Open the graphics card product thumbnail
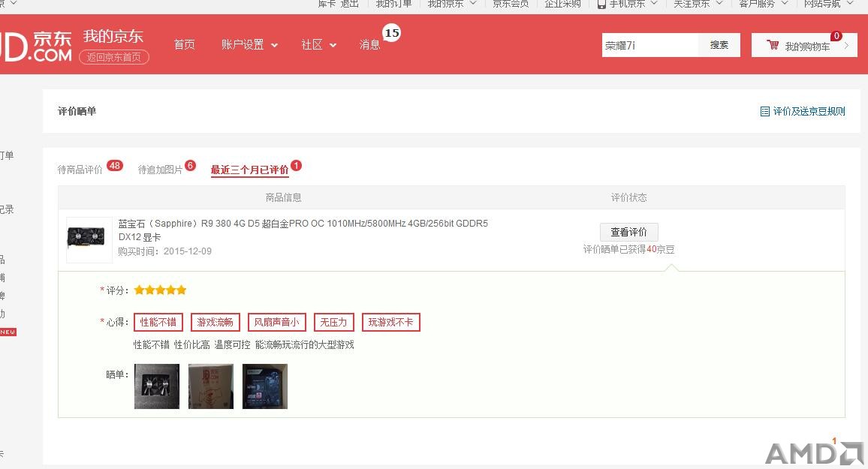This screenshot has width=868, height=469. click(88, 239)
